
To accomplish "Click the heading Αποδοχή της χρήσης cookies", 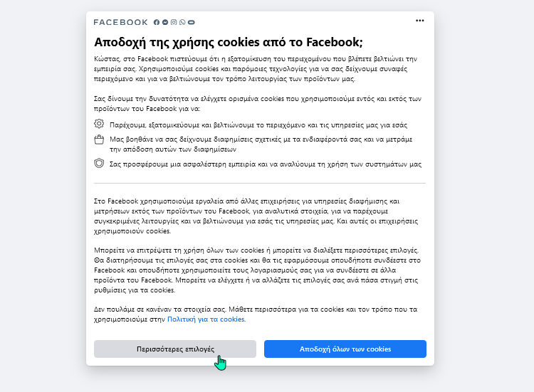I will (x=229, y=42).
